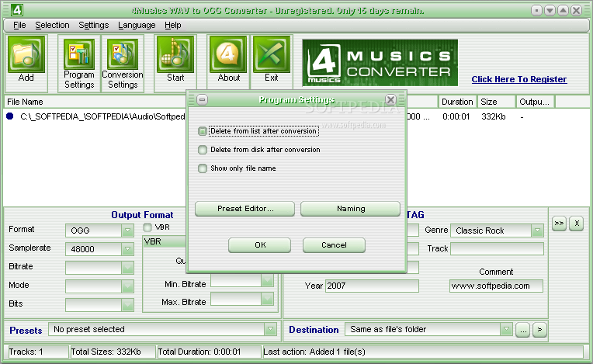Open the Min. Bitrate dropdown
The height and width of the screenshot is (364, 593).
[267, 280]
